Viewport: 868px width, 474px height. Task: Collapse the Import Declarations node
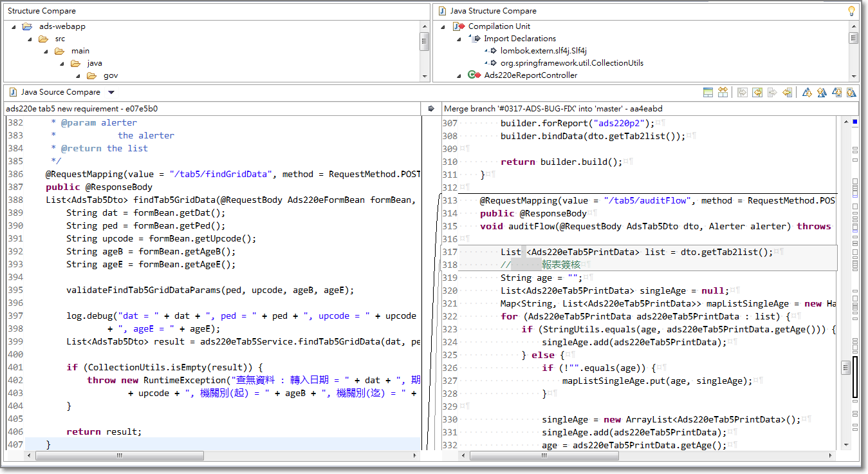(x=459, y=39)
